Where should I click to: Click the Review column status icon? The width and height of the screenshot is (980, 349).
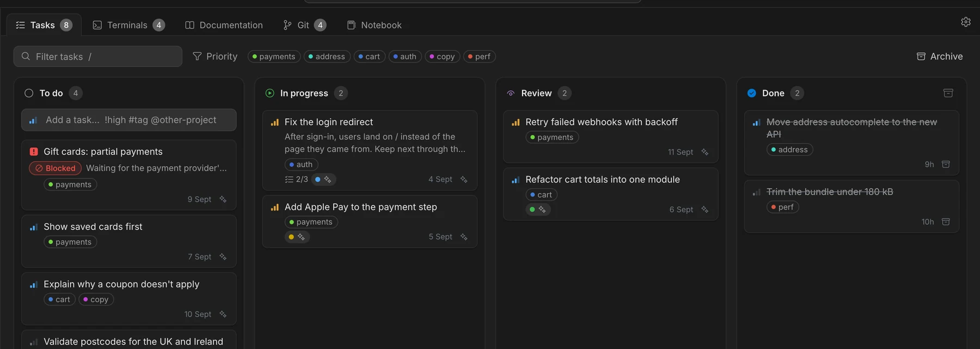click(511, 93)
